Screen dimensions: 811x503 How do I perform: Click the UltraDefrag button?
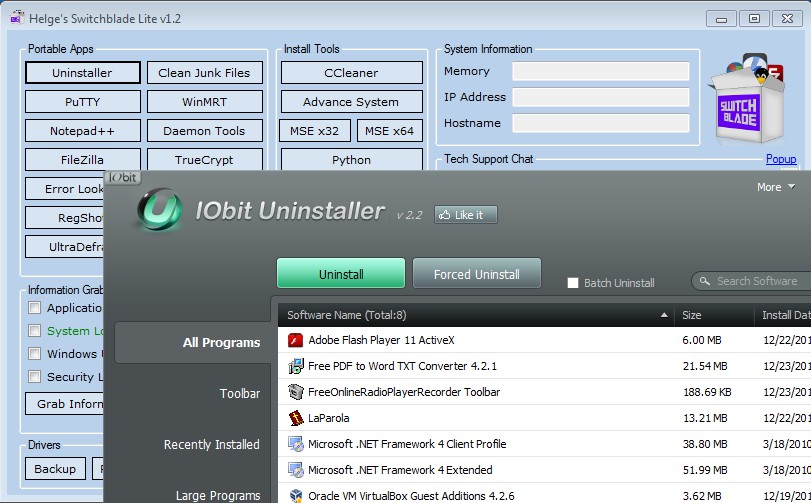[x=65, y=247]
